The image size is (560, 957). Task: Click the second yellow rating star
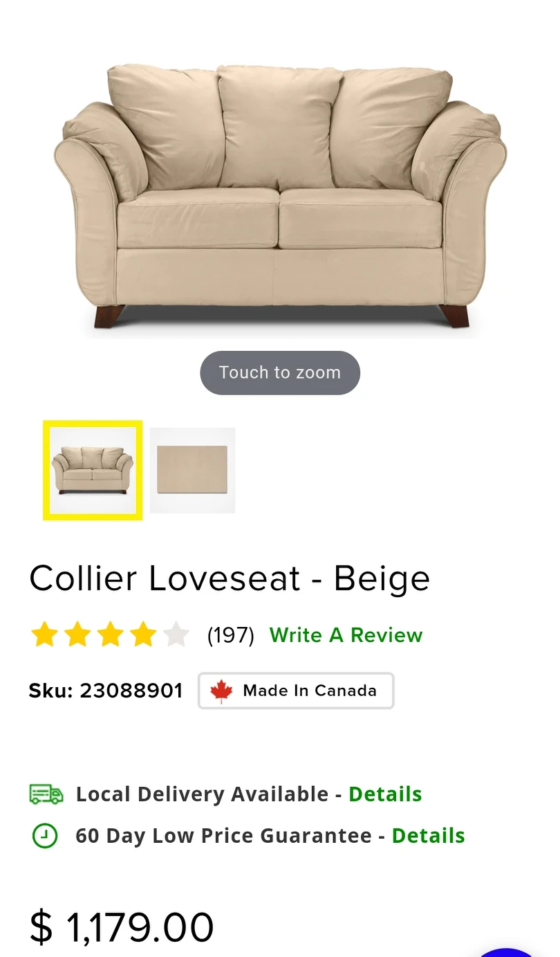coord(77,635)
